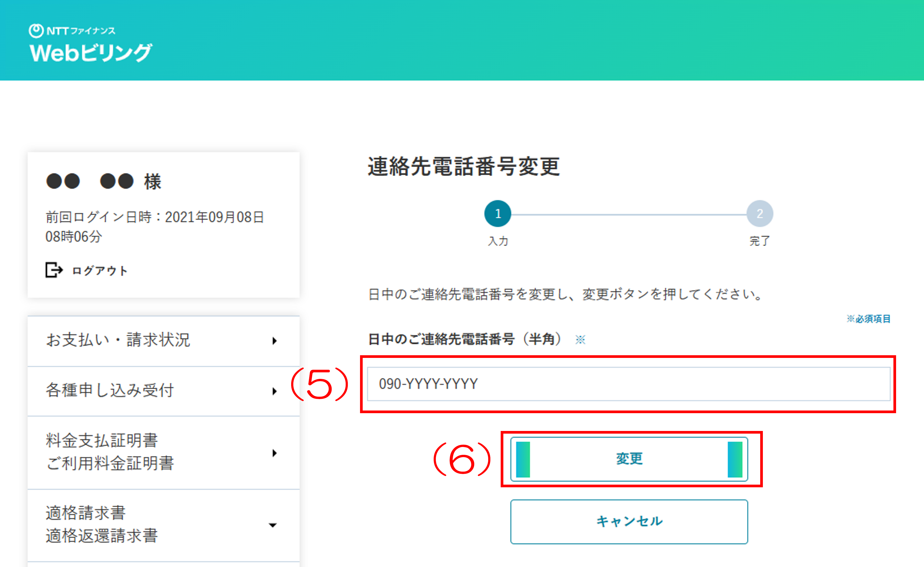This screenshot has height=567, width=924.
Task: Open お支払い・請求状況 menu item
Action: pyautogui.click(x=164, y=341)
